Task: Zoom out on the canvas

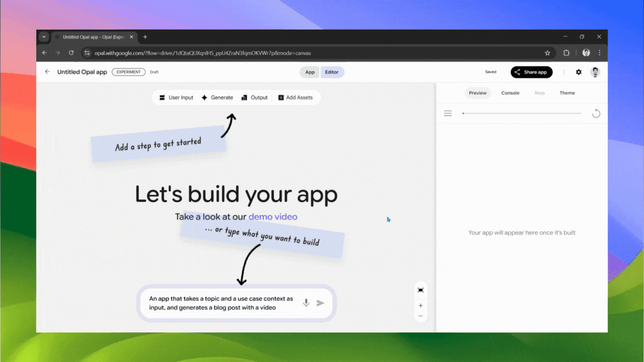Action: tap(420, 316)
